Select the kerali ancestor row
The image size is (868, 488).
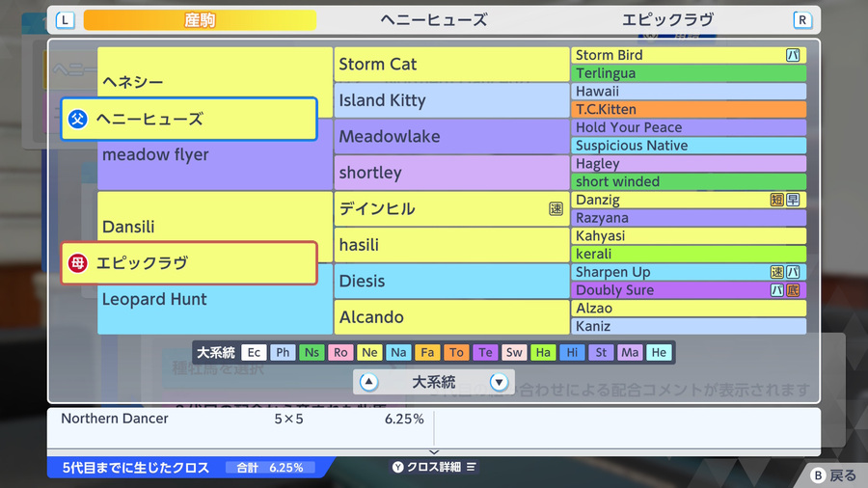(x=689, y=254)
